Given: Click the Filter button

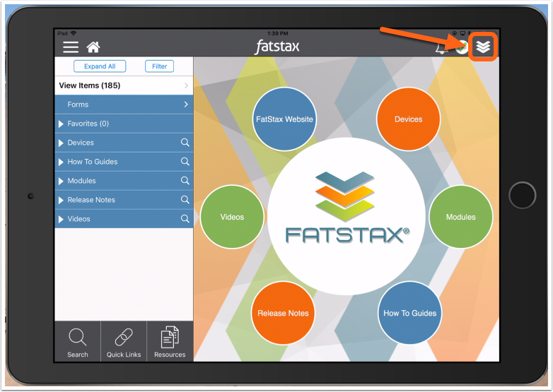Looking at the screenshot, I should tap(159, 66).
